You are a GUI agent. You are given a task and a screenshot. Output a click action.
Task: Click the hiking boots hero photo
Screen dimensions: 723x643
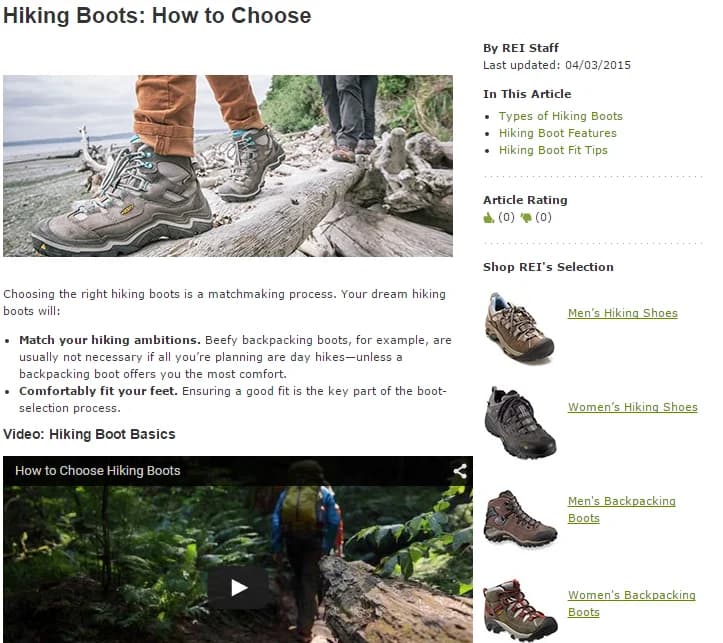click(228, 166)
